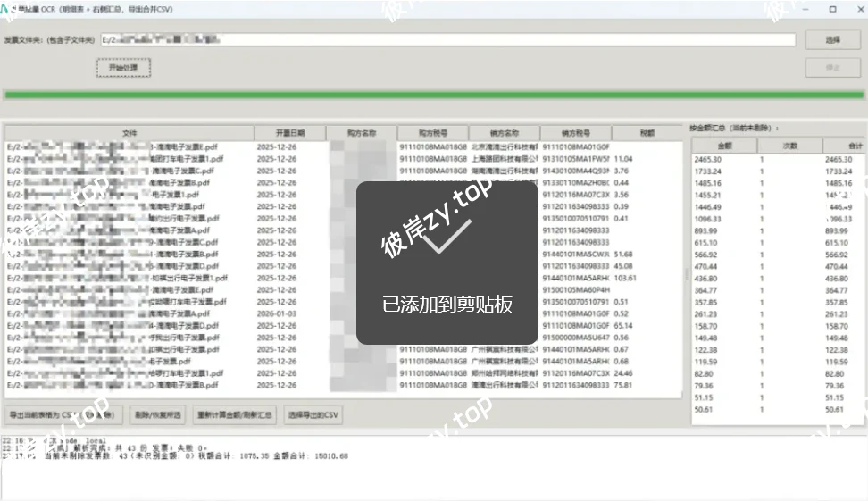This screenshot has width=868, height=501.
Task: Click 82.80 in the 合计 column
Action: tap(835, 374)
